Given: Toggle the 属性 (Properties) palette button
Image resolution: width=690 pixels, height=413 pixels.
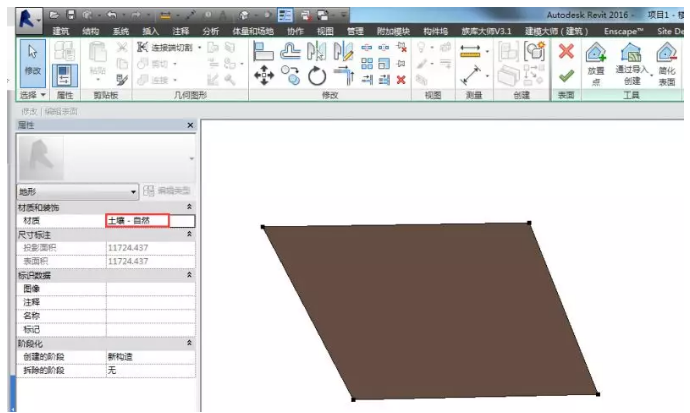Looking at the screenshot, I should [x=64, y=75].
